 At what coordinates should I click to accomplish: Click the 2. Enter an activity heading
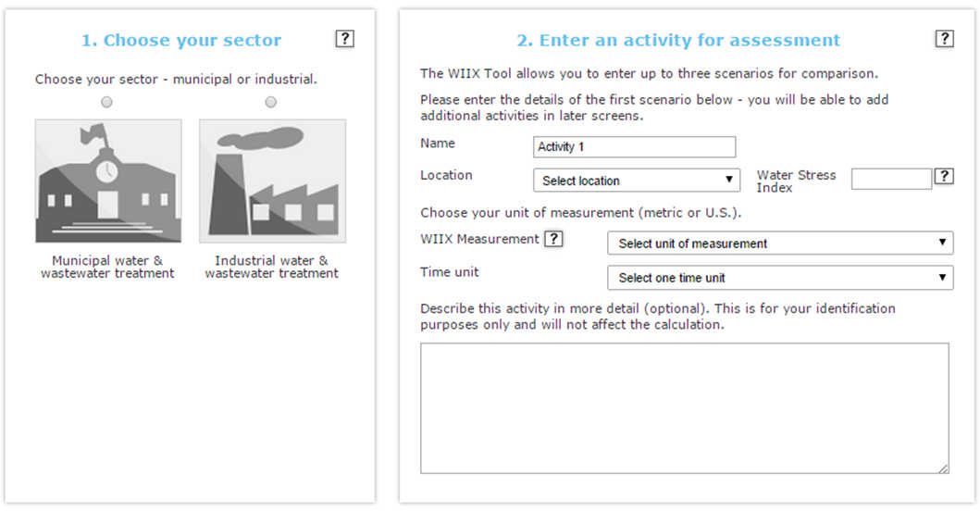678,41
